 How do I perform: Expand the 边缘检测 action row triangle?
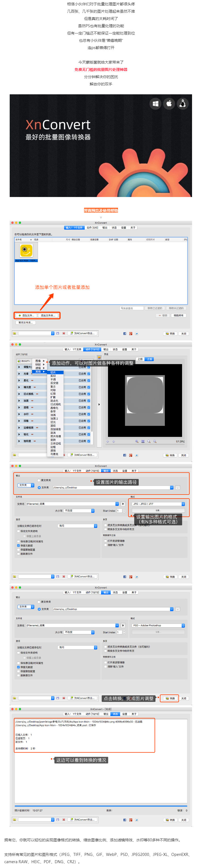coord(19,428)
